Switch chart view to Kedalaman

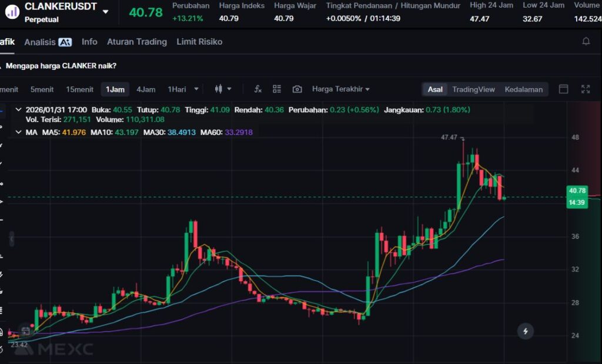click(523, 89)
